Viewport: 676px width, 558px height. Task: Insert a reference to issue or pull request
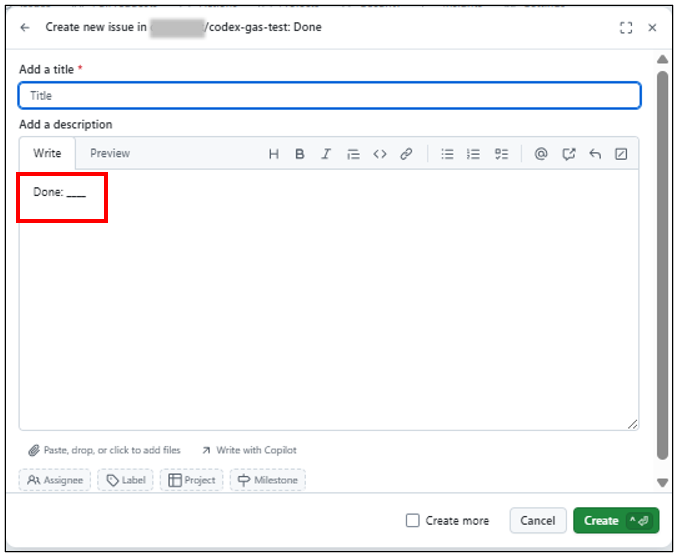pyautogui.click(x=569, y=154)
